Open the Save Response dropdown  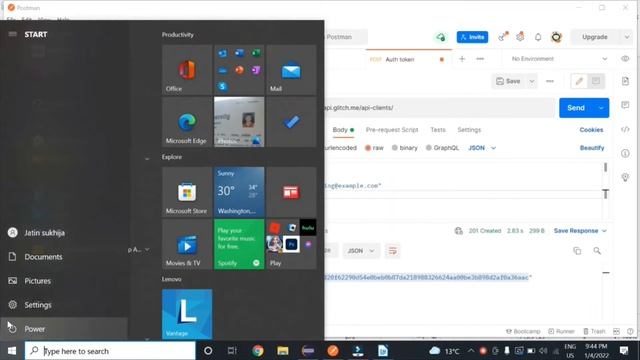[580, 231]
